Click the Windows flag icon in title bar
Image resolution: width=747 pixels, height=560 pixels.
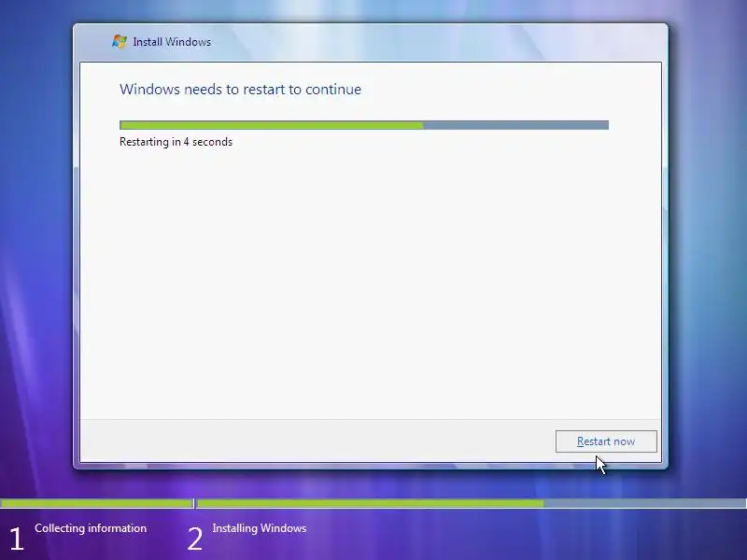pyautogui.click(x=120, y=41)
